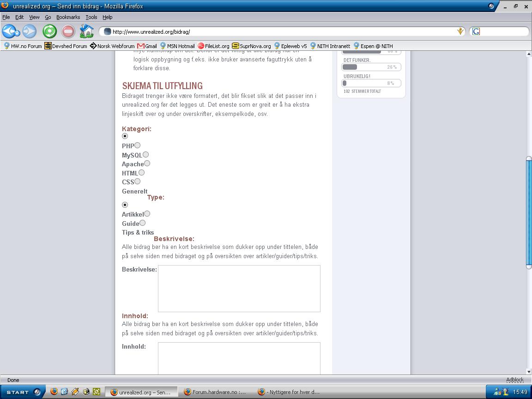Switch to the Nyttigere for hver d... taskbar window
The image size is (532, 399).
click(x=290, y=392)
